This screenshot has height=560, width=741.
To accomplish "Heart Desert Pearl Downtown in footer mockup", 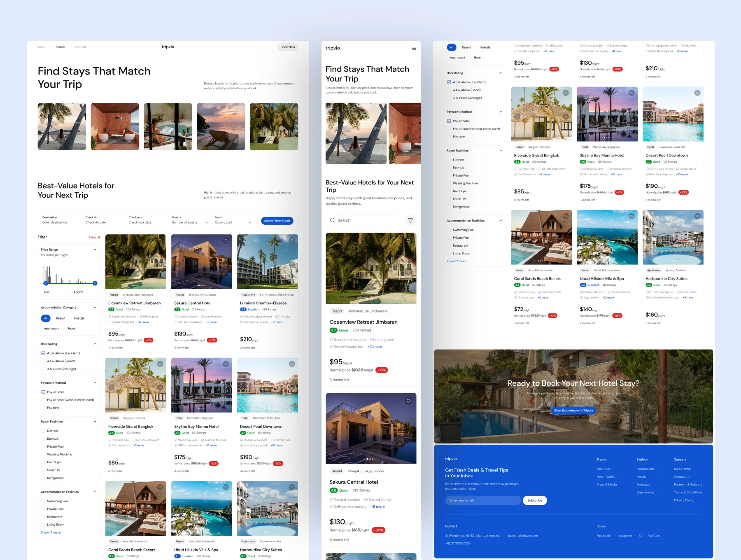I will pos(697,93).
